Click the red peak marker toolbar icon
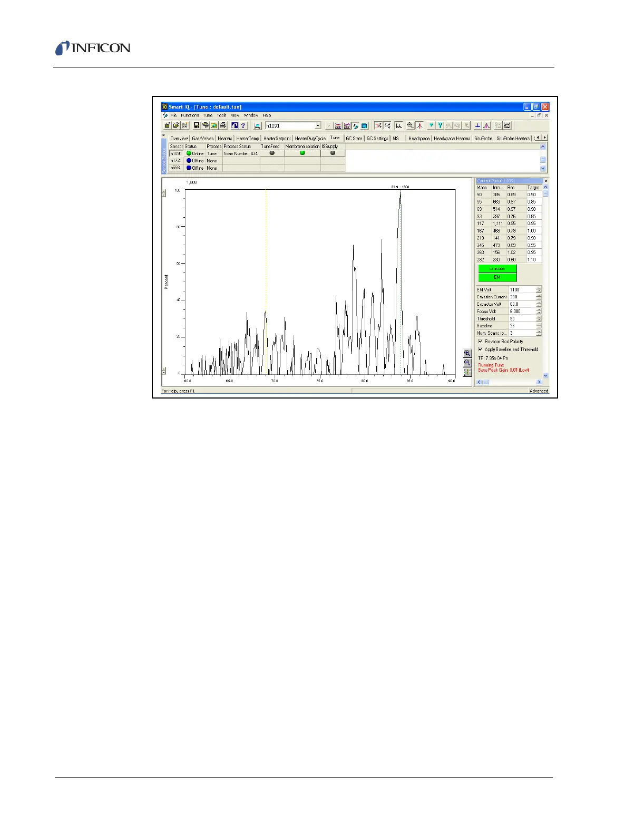This screenshot has height=835, width=644. point(419,125)
